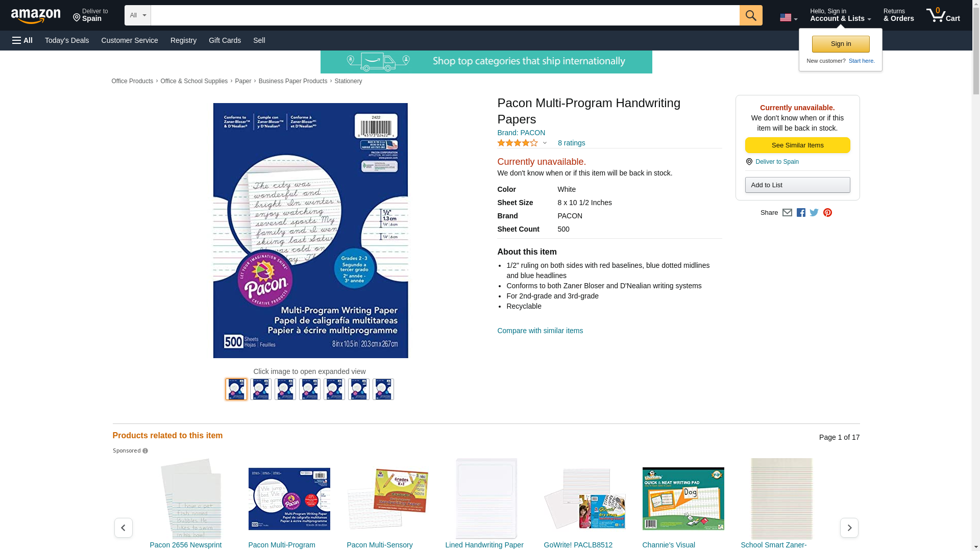Open the All hamburger menu

point(22,40)
